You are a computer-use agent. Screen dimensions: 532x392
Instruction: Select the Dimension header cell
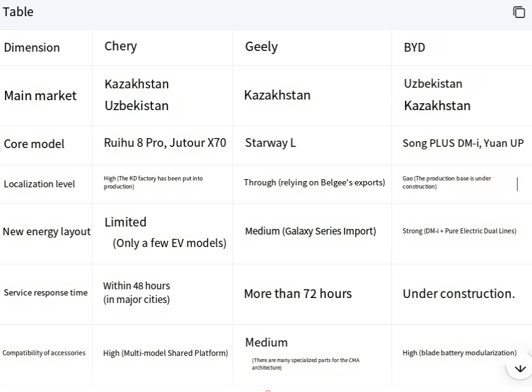[32, 47]
